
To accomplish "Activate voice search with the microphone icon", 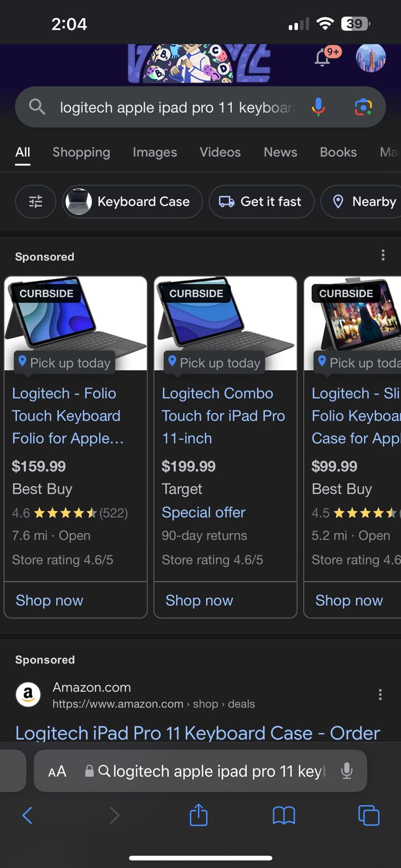I will 318,107.
